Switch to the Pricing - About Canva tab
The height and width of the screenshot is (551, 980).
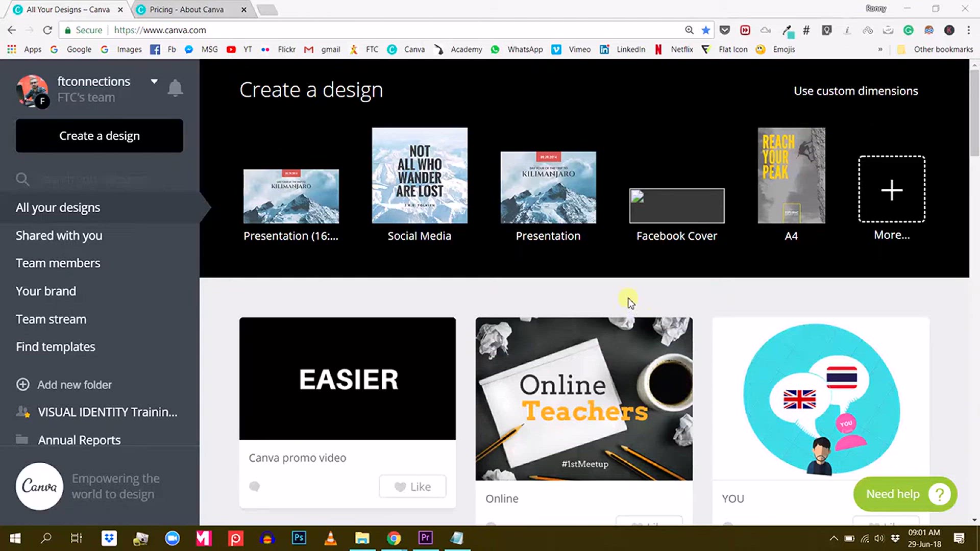click(187, 9)
